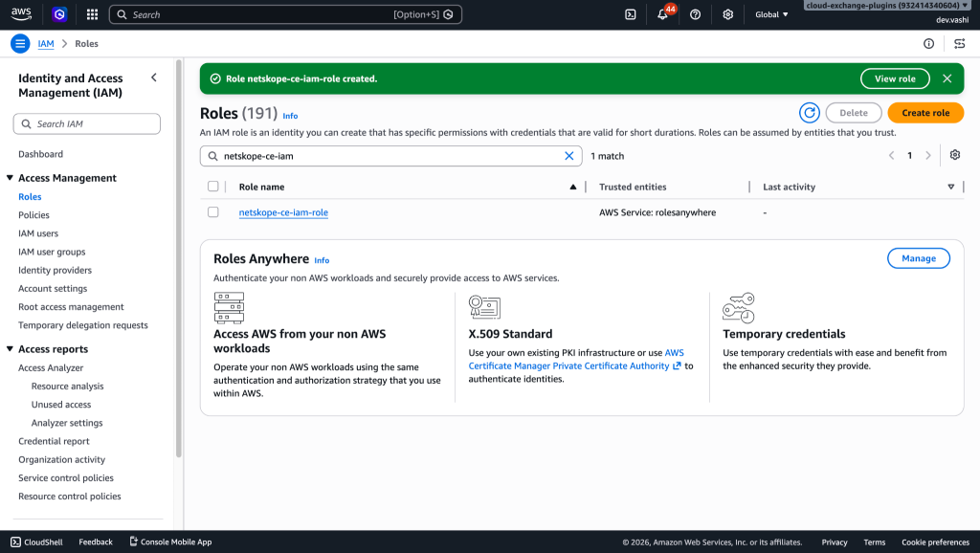
Task: Open AWS Certificate Manager Private CA link
Action: [x=576, y=360]
